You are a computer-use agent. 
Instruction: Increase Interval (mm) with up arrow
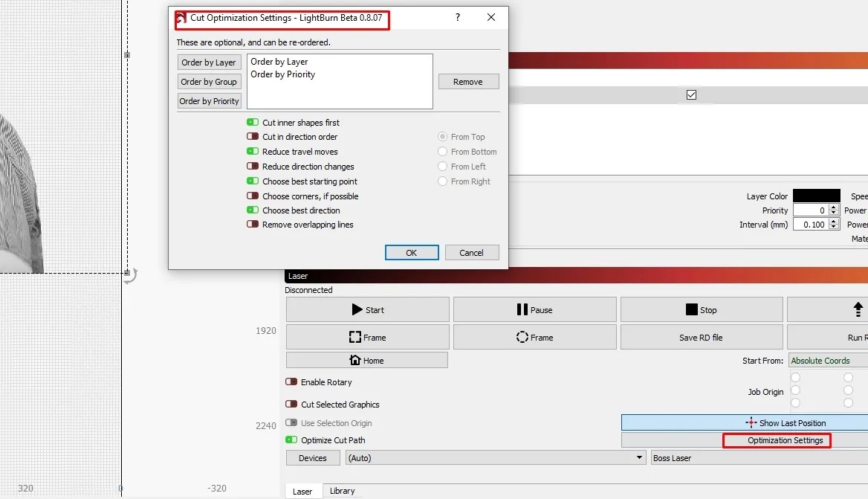tap(834, 222)
